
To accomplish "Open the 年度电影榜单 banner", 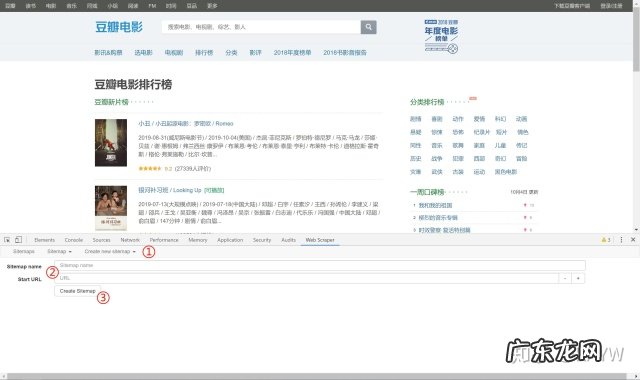I will (x=441, y=36).
